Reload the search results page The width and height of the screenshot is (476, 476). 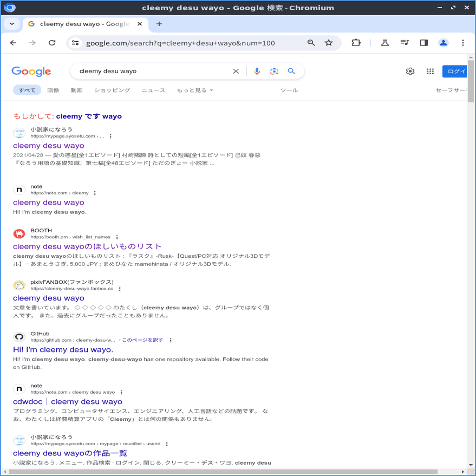(52, 43)
